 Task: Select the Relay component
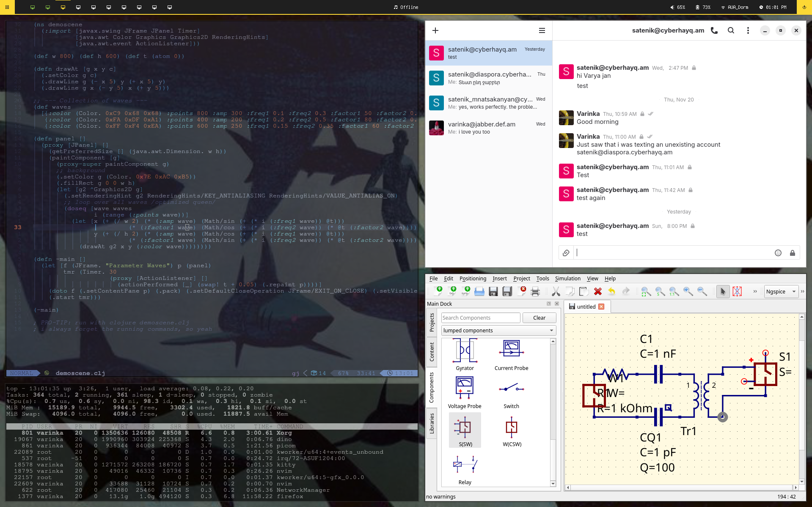click(x=465, y=470)
